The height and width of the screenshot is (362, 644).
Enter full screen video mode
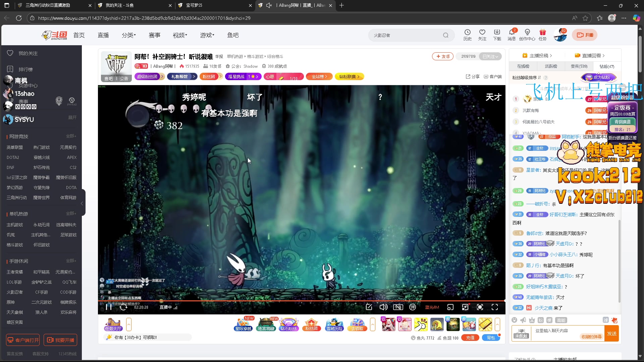[495, 307]
